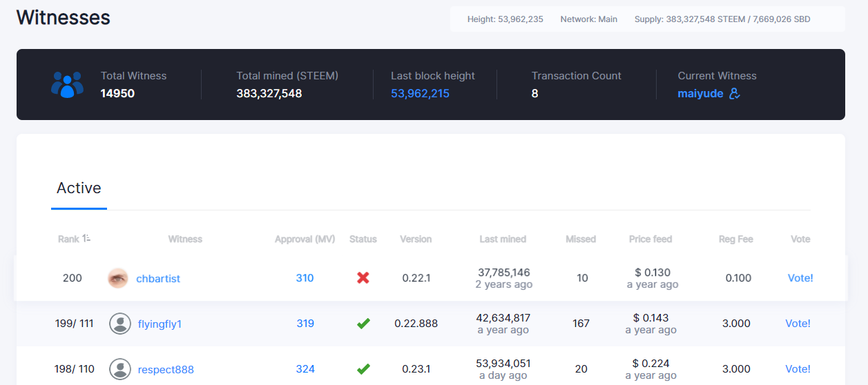Click version 0.22.1 cell

pos(416,278)
